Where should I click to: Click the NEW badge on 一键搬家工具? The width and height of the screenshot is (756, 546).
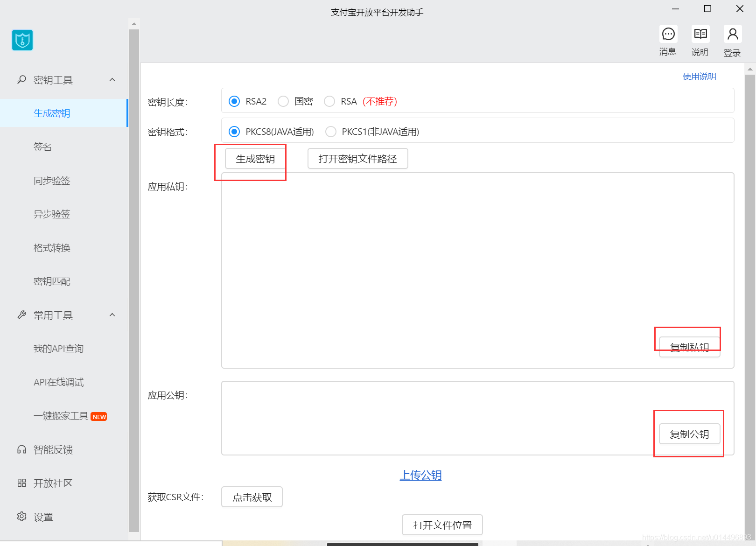99,417
